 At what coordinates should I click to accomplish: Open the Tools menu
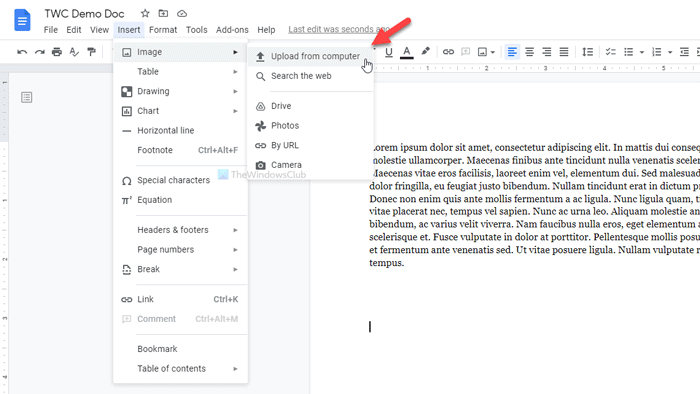coord(196,30)
